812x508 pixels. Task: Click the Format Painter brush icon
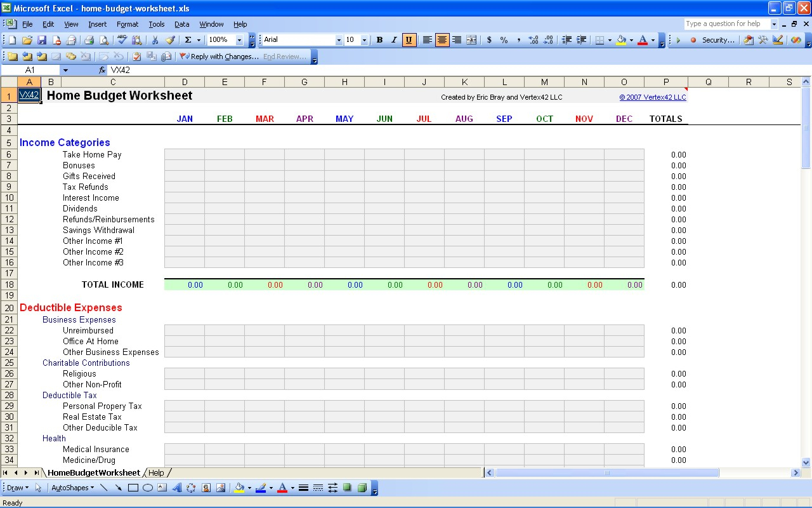170,40
